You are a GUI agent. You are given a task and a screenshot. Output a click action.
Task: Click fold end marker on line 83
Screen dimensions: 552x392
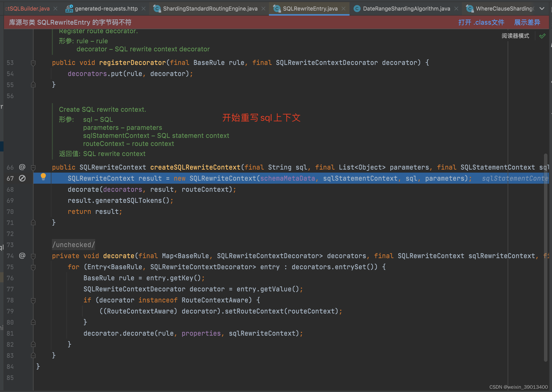[33, 356]
